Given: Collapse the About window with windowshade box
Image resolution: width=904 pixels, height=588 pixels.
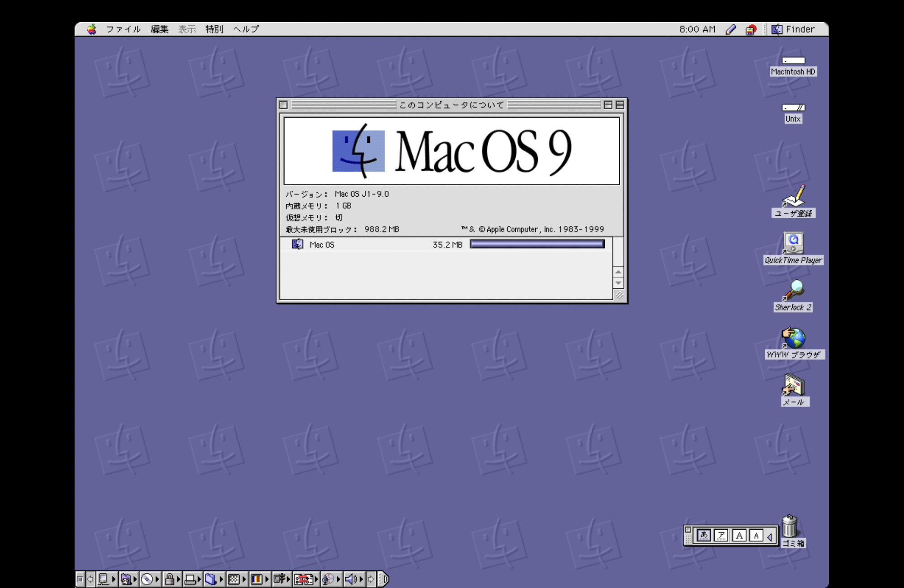Looking at the screenshot, I should [x=620, y=105].
